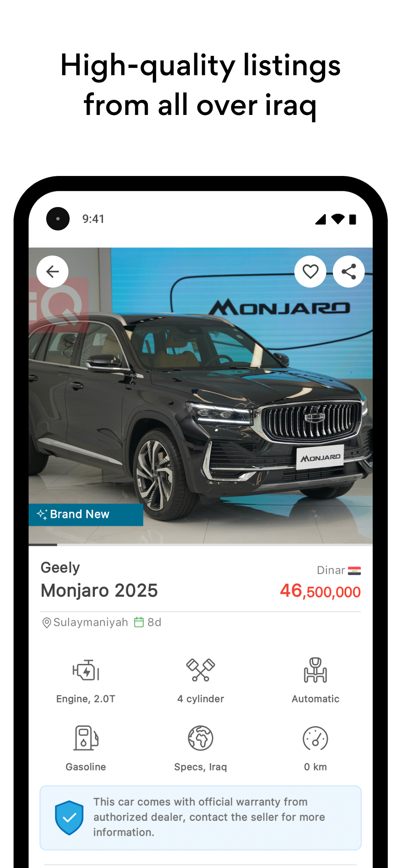Select the Automatic transmission icon

point(315,670)
